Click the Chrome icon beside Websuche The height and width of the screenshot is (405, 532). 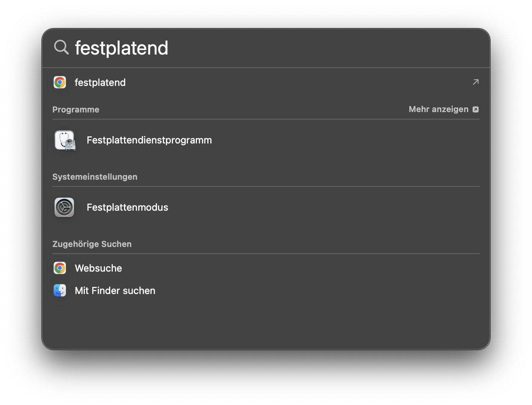click(x=60, y=268)
